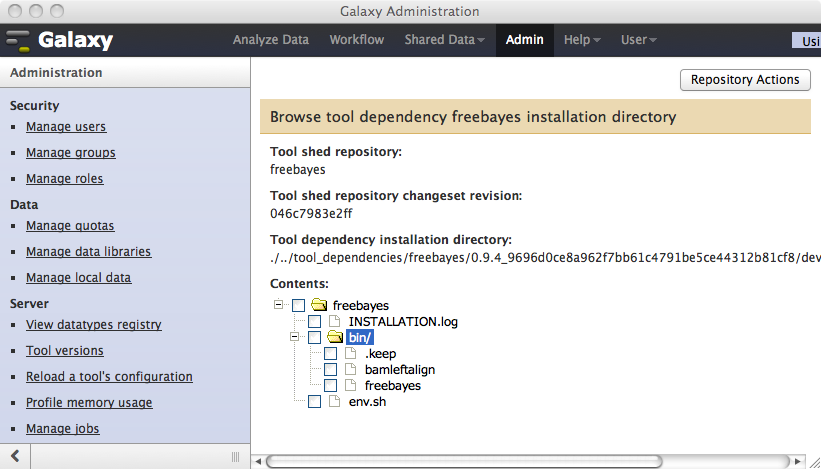
Task: Click the Galaxy logo icon
Action: pos(18,41)
